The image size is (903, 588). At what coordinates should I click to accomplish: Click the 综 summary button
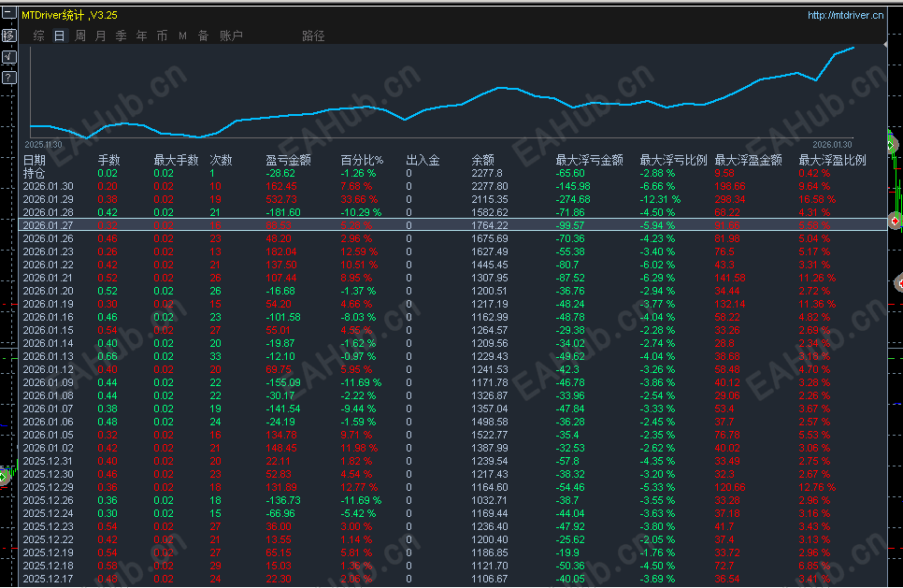coord(38,36)
